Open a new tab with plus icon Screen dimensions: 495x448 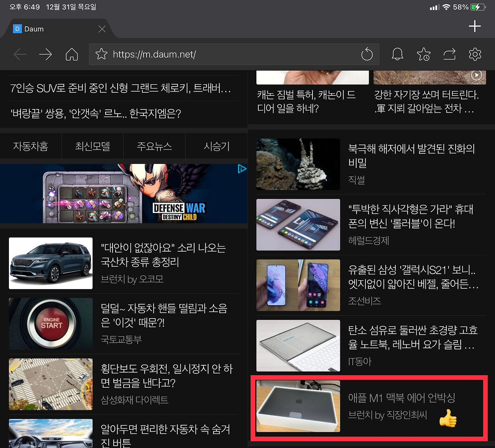pyautogui.click(x=475, y=26)
